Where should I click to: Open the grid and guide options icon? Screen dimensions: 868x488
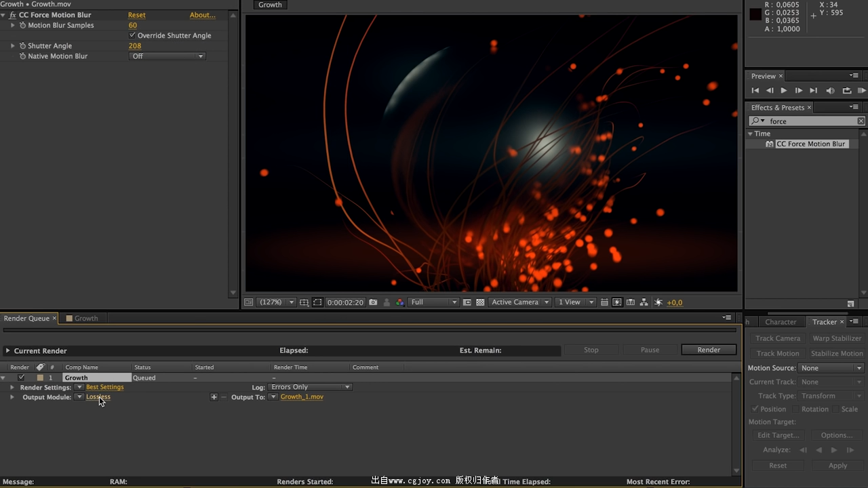(x=304, y=302)
